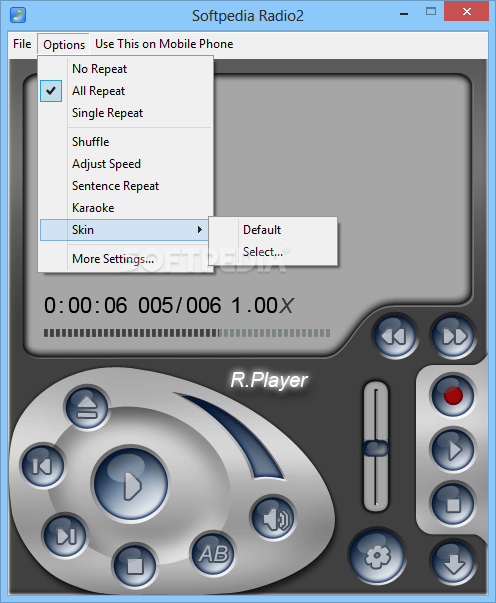Click the stop button on main dial
This screenshot has height=603, width=496.
135,565
